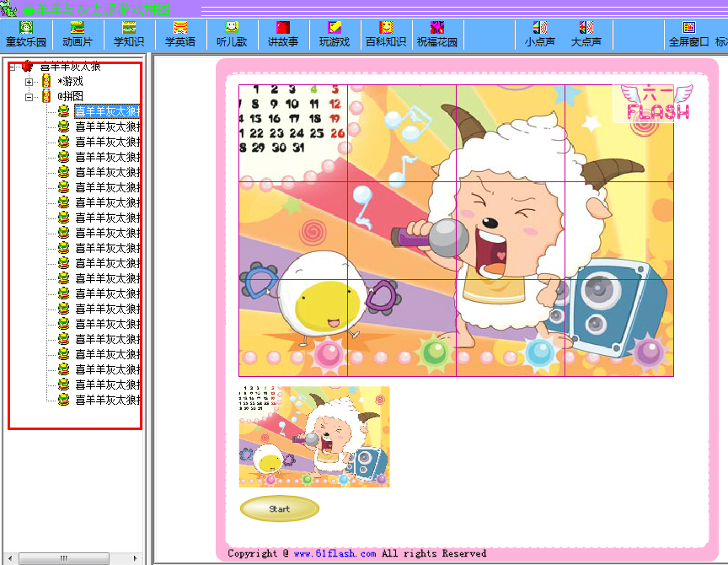Open the 听儿歌 children's songs section
This screenshot has width=728, height=565.
[231, 35]
